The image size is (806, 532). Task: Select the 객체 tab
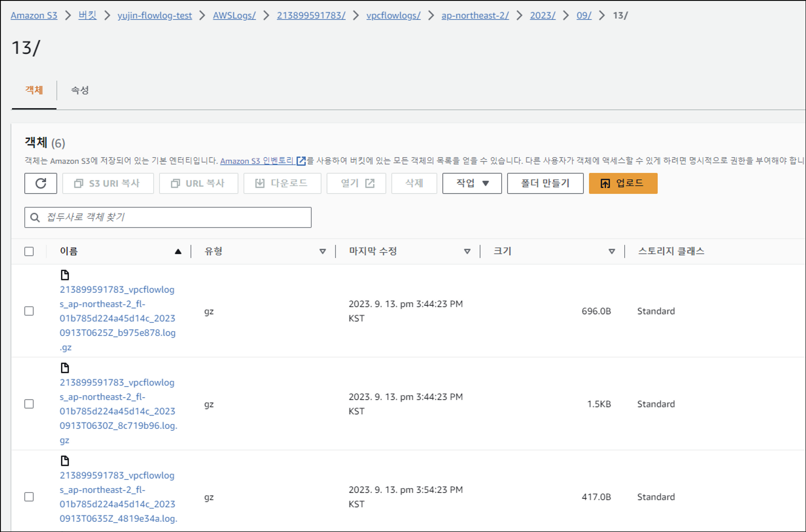[34, 90]
